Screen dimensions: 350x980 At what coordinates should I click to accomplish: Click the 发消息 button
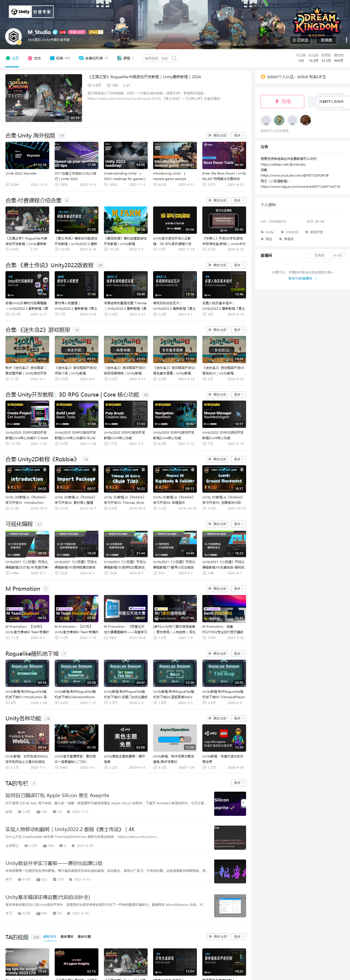pos(326,40)
